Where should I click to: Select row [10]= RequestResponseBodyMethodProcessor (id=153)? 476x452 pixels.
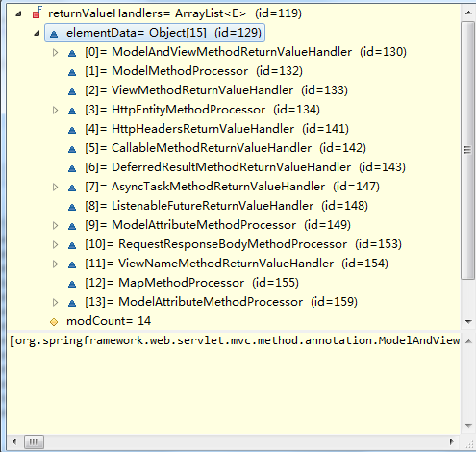coord(243,244)
